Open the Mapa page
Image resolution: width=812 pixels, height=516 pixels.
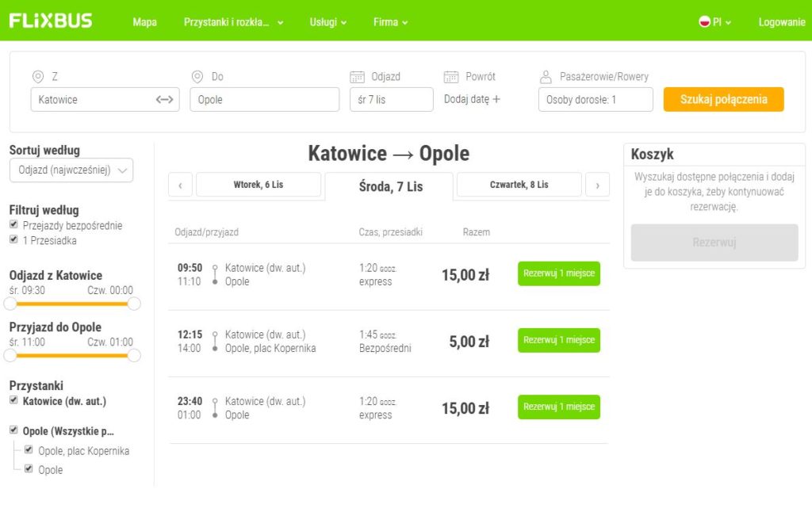coord(144,22)
